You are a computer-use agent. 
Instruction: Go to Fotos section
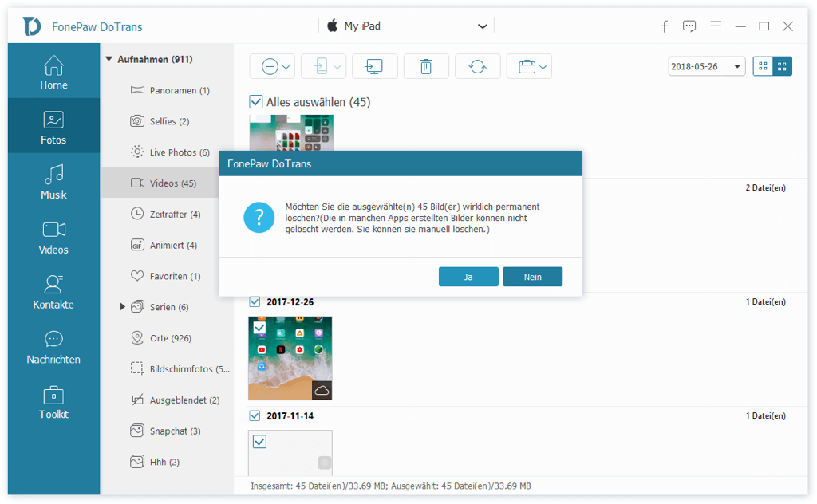pos(53,126)
